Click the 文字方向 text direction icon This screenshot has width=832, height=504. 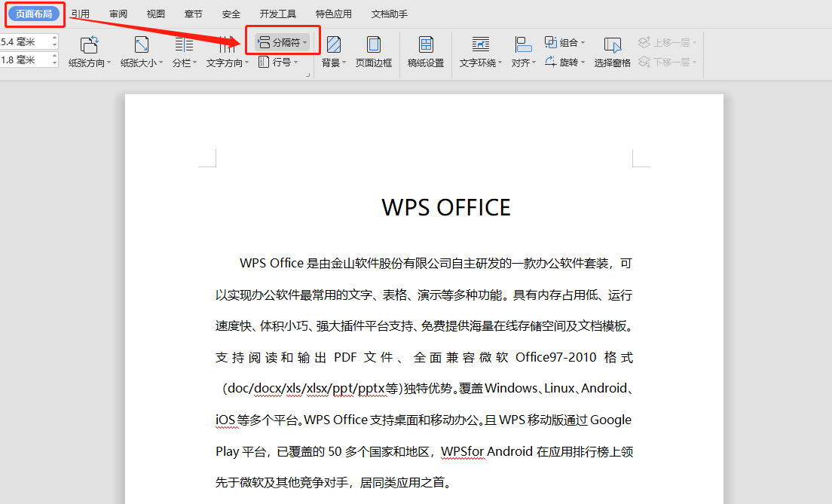[227, 44]
